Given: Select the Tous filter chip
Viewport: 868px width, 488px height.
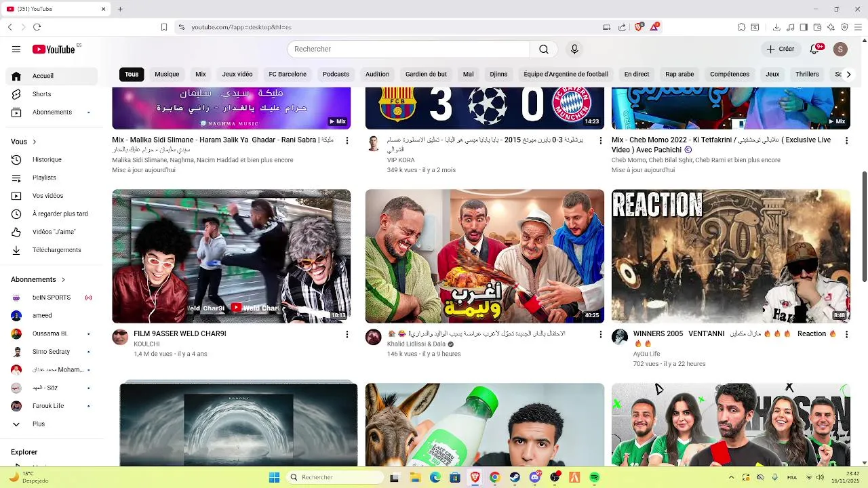Looking at the screenshot, I should tap(132, 75).
